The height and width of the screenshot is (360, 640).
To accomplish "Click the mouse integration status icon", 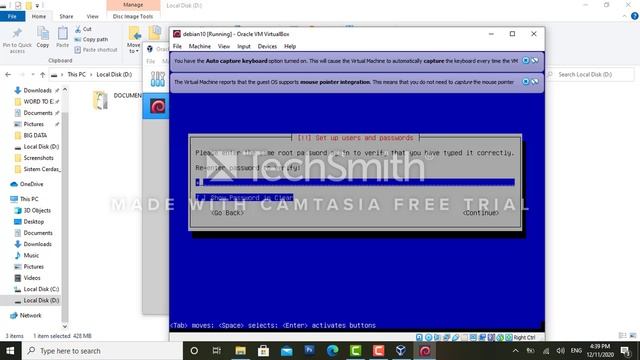I will pyautogui.click(x=500, y=338).
